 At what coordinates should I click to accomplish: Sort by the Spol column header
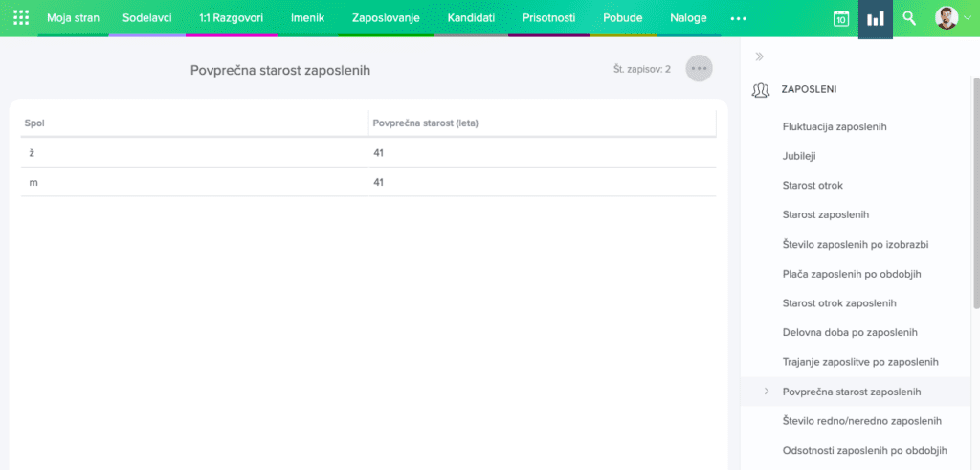(x=34, y=123)
